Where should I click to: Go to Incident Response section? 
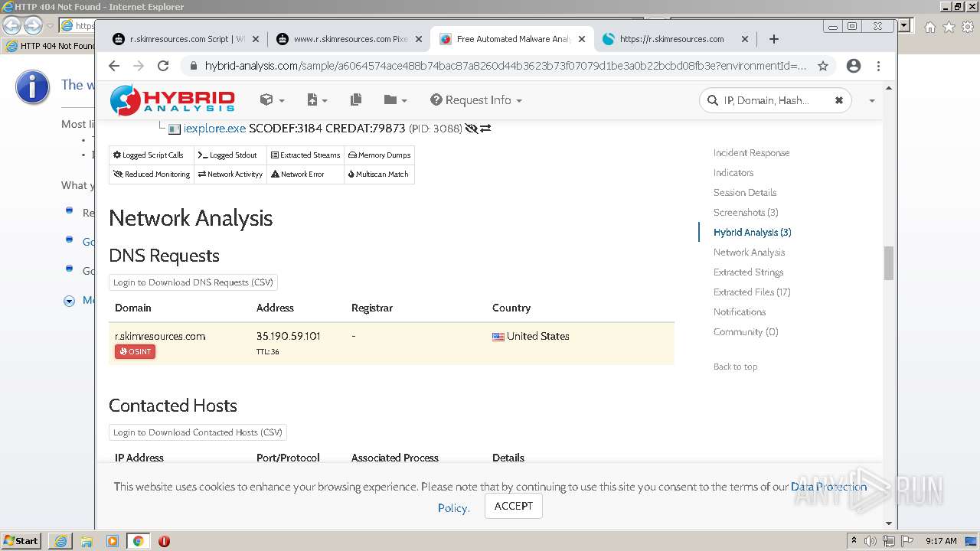click(x=751, y=153)
